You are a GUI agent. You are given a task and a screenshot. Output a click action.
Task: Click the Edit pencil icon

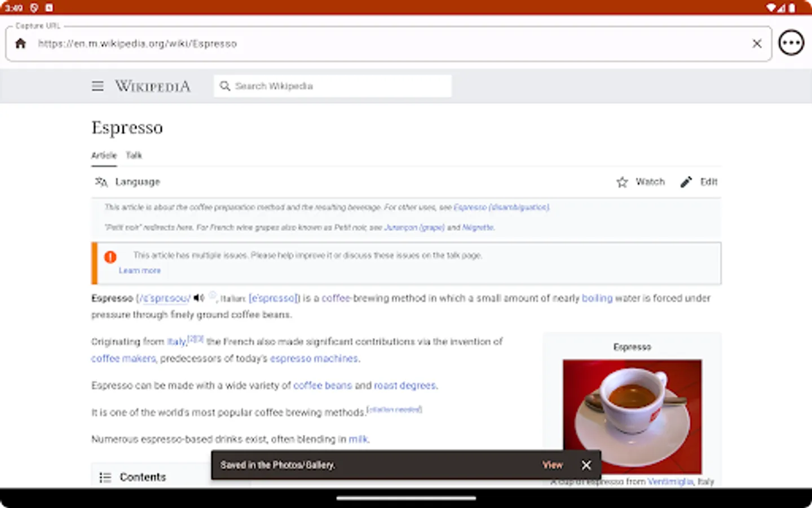686,182
